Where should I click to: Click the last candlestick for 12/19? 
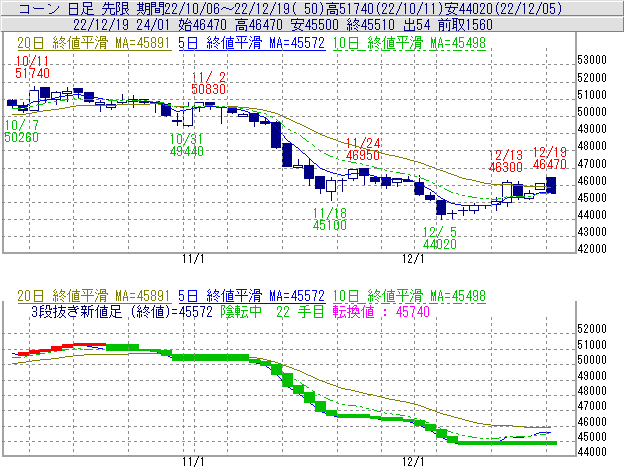click(551, 185)
